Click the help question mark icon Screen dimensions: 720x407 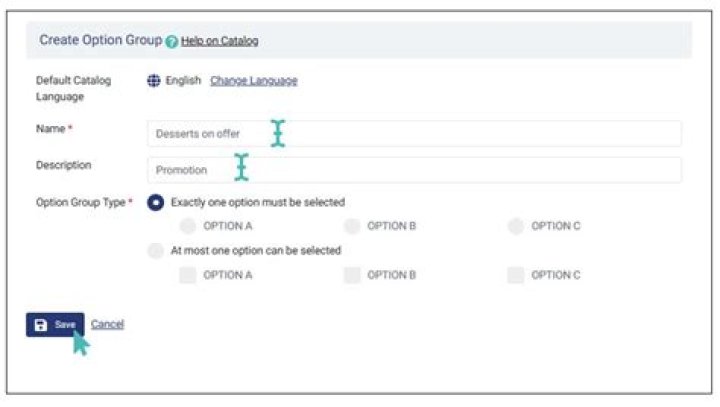point(173,41)
